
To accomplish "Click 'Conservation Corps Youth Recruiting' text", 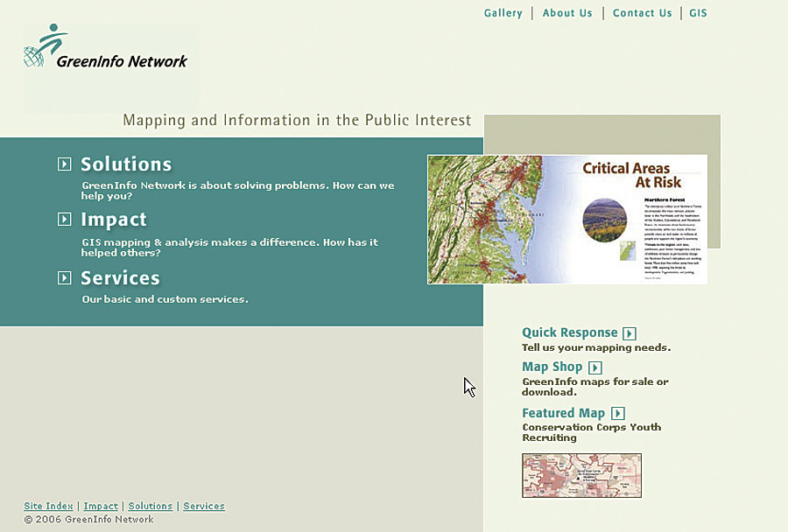I will (x=592, y=432).
